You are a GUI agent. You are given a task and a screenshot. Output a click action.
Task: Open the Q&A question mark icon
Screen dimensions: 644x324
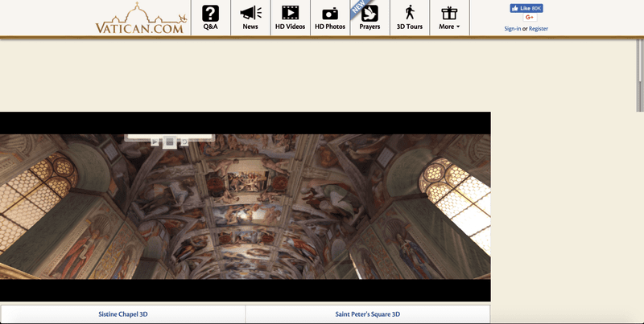coord(210,13)
